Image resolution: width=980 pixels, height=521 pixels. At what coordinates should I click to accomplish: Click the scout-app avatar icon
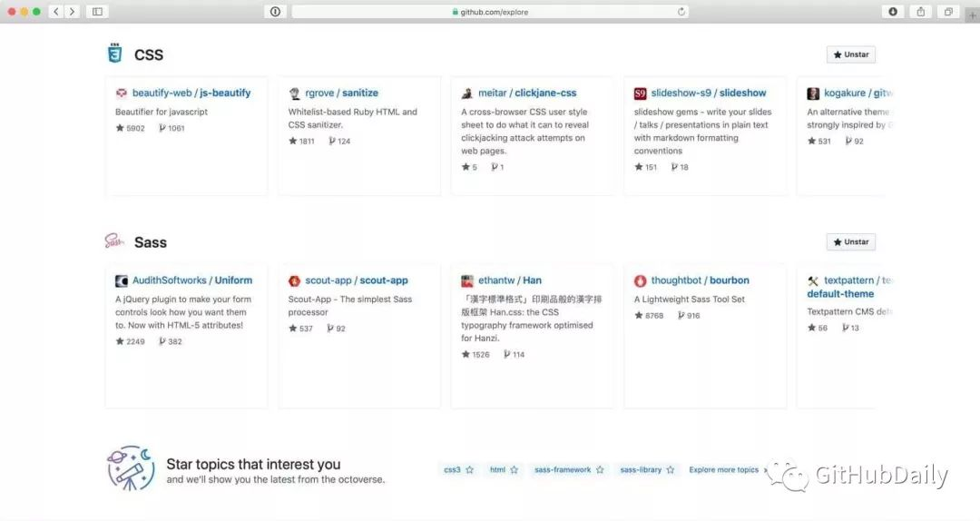coord(294,280)
